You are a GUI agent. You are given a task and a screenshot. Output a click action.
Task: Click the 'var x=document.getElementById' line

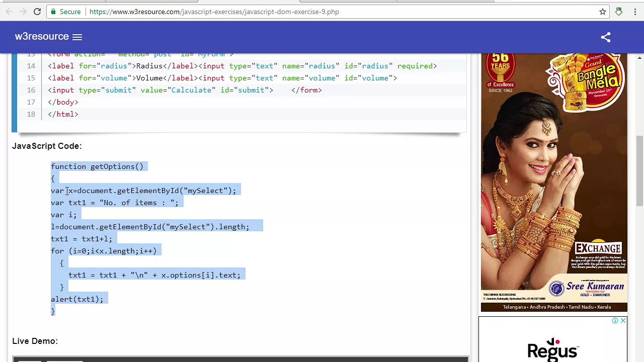143,191
